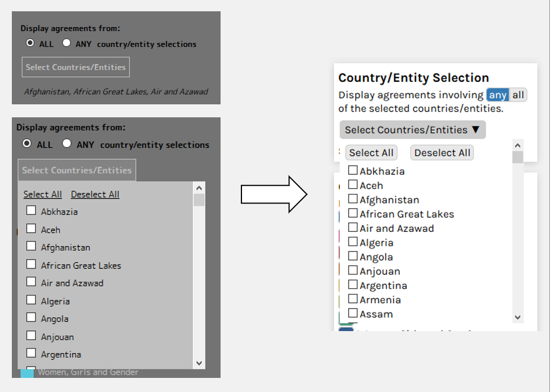Click the underlined Deselect All link in gray list
The image size is (550, 392).
point(95,195)
